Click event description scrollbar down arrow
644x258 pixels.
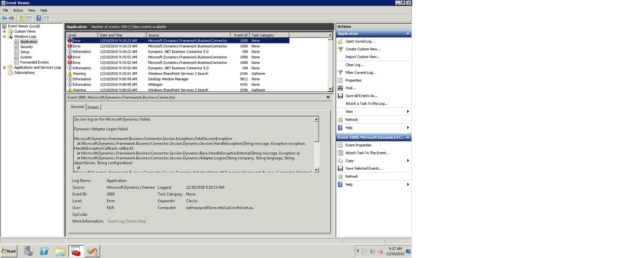pyautogui.click(x=316, y=170)
